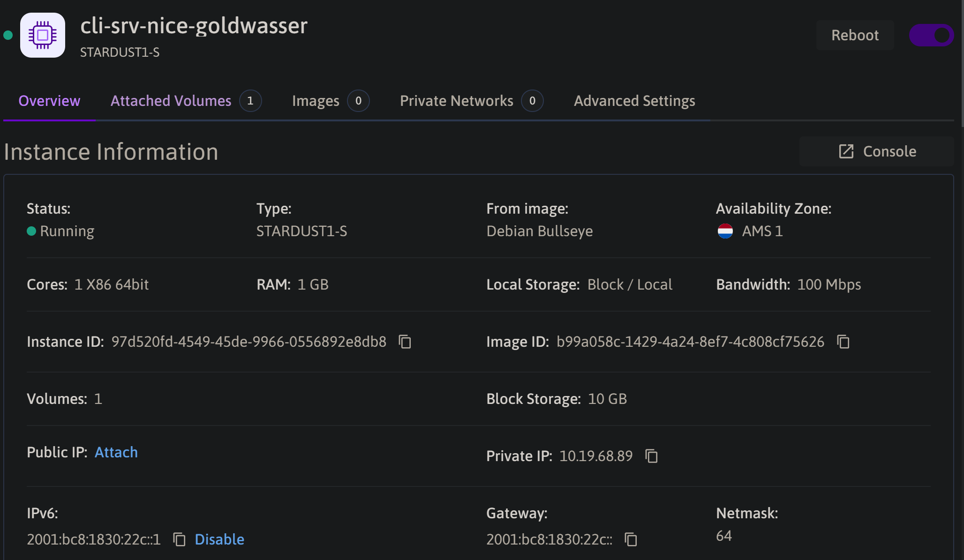Open the Overview tab
This screenshot has height=560, width=964.
(49, 101)
